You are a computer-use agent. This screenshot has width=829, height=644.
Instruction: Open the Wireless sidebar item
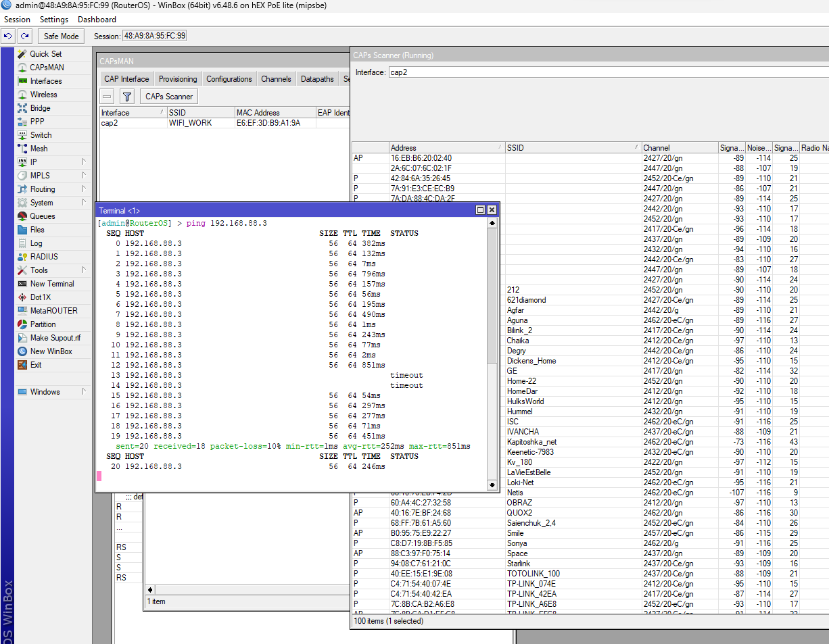point(43,95)
